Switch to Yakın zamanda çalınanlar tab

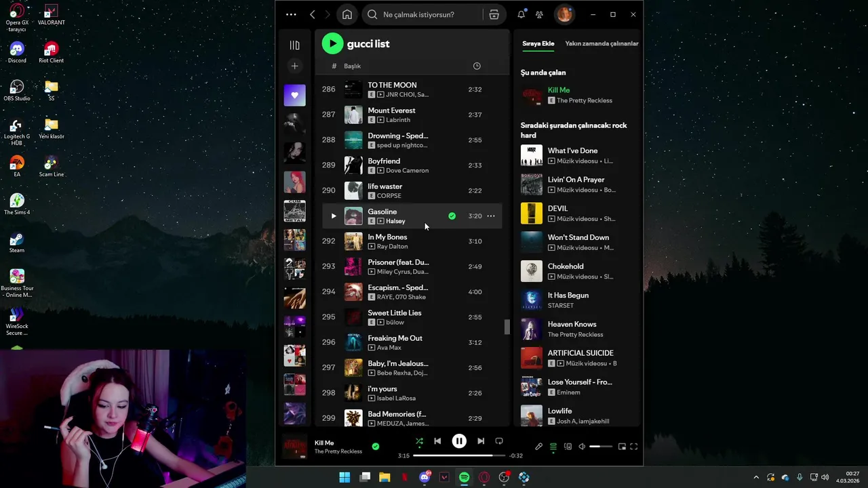coord(601,43)
